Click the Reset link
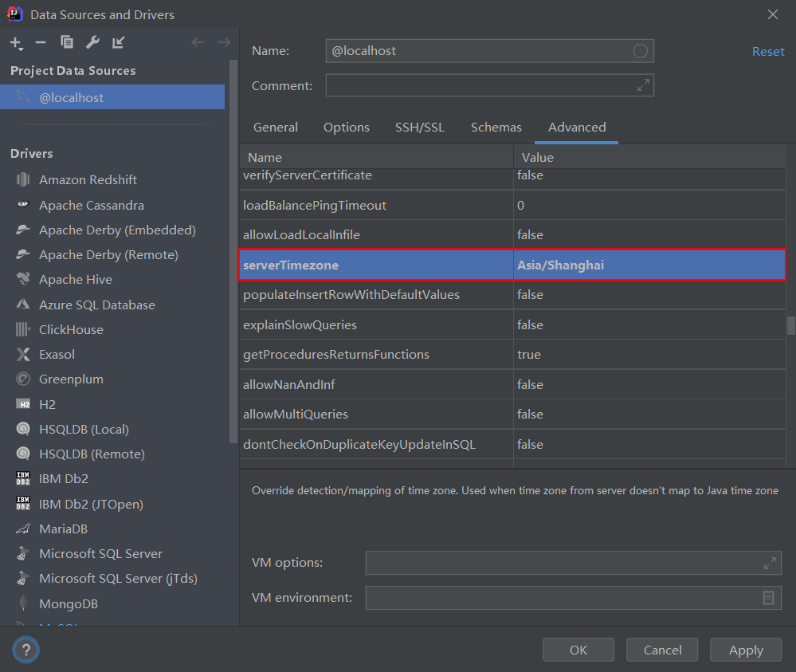The width and height of the screenshot is (796, 672). pyautogui.click(x=768, y=51)
